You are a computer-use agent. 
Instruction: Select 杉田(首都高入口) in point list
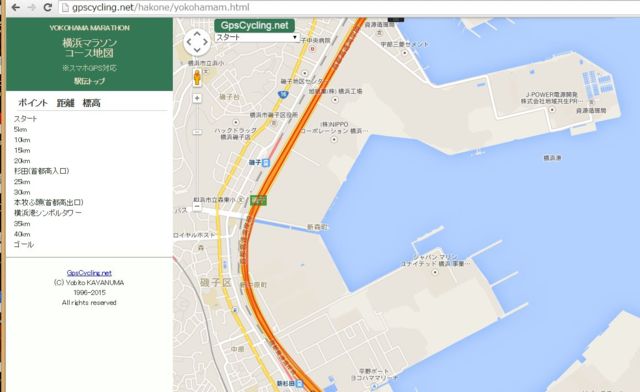[x=42, y=171]
